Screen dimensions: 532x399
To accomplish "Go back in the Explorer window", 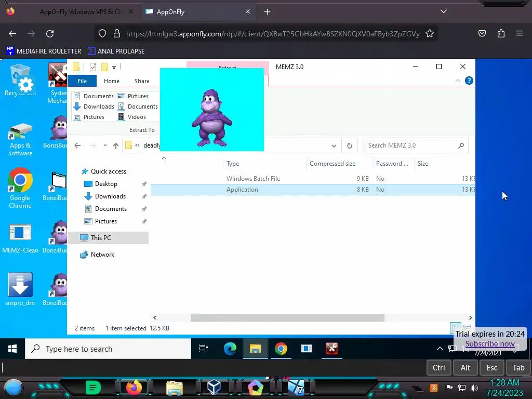I will tap(77, 145).
